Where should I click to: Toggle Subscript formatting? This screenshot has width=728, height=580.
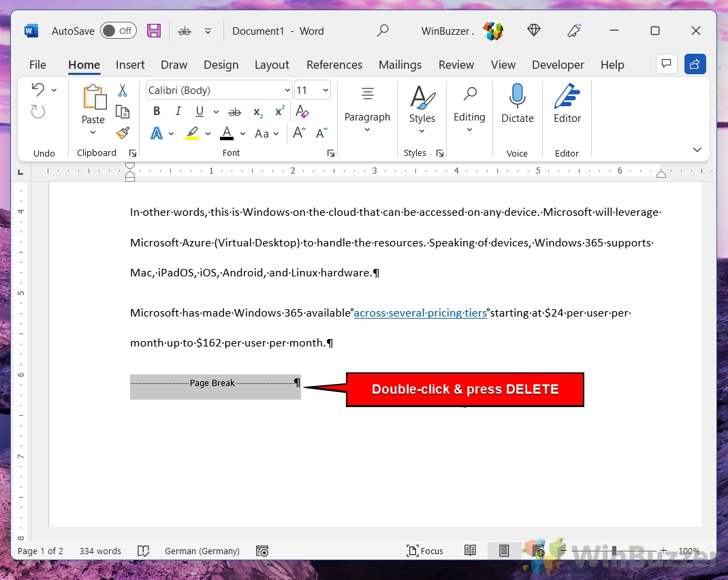(258, 112)
